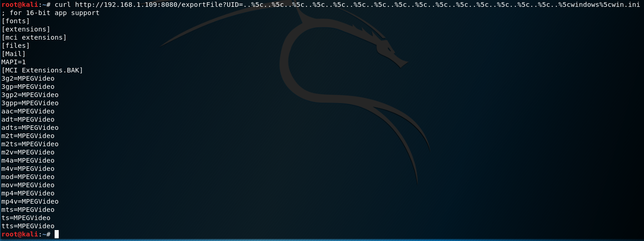Select the mts=MPEGVideo entry
Viewport: 644px width, 241px height.
coord(28,210)
